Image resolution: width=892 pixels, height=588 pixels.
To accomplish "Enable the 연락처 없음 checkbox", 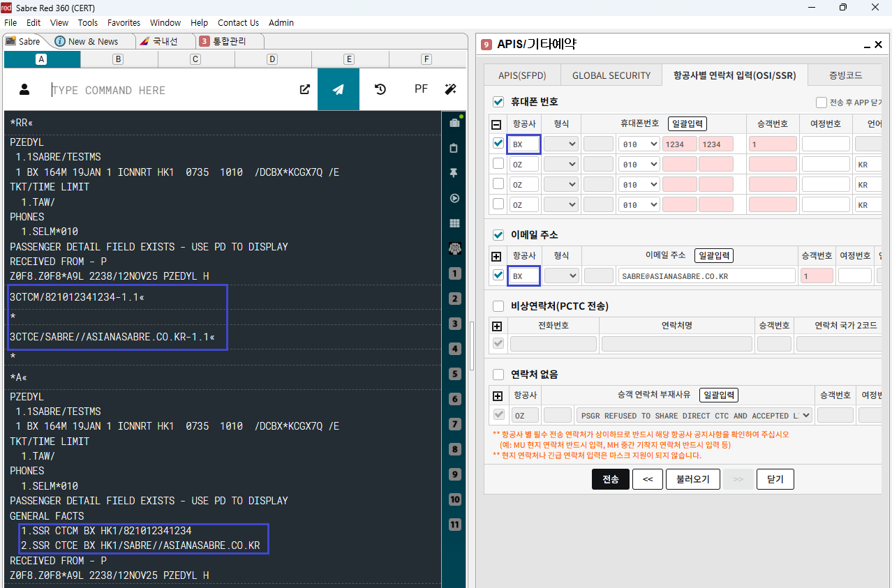I will coord(498,375).
